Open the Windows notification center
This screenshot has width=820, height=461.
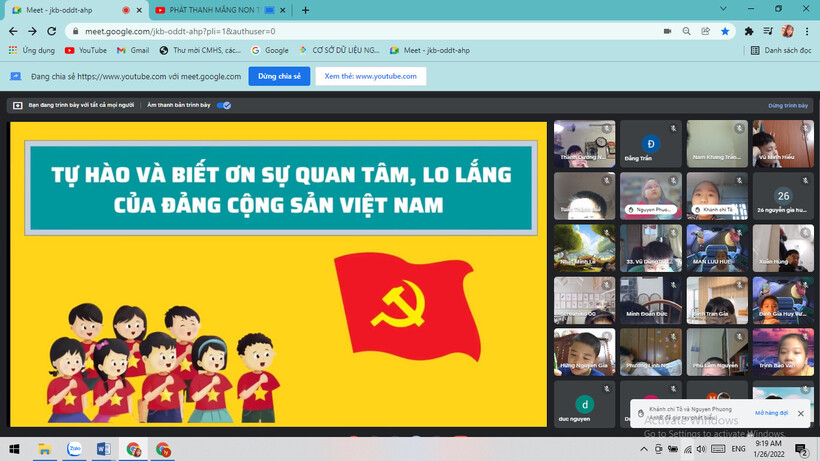tap(800, 450)
